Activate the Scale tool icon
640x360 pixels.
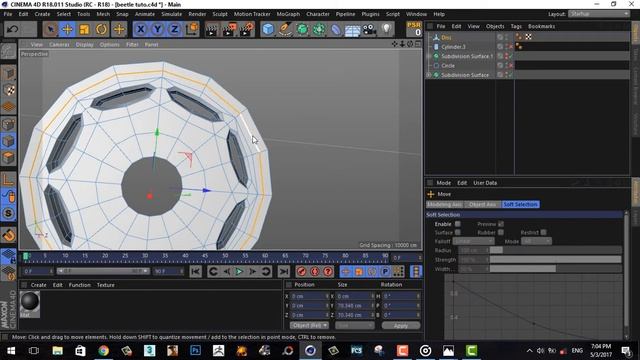point(84,29)
